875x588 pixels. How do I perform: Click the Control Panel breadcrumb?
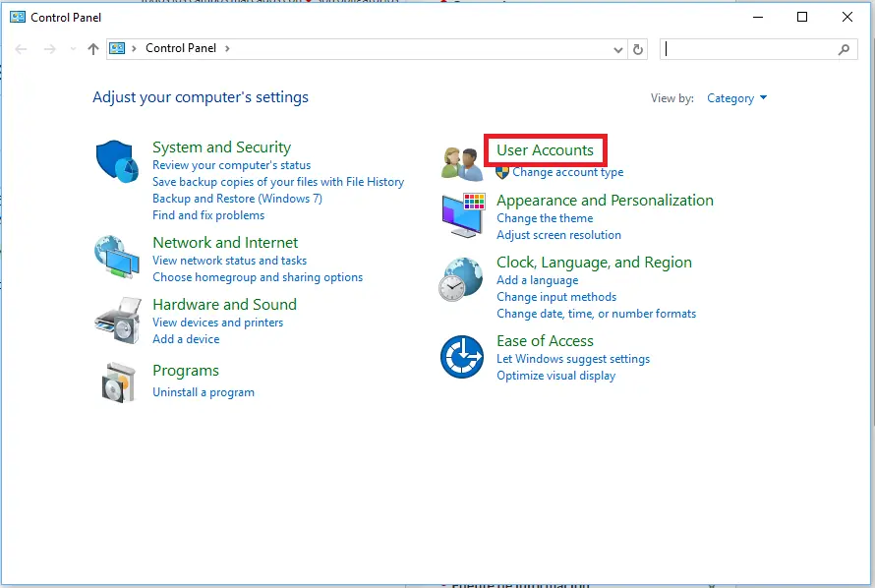coord(181,48)
